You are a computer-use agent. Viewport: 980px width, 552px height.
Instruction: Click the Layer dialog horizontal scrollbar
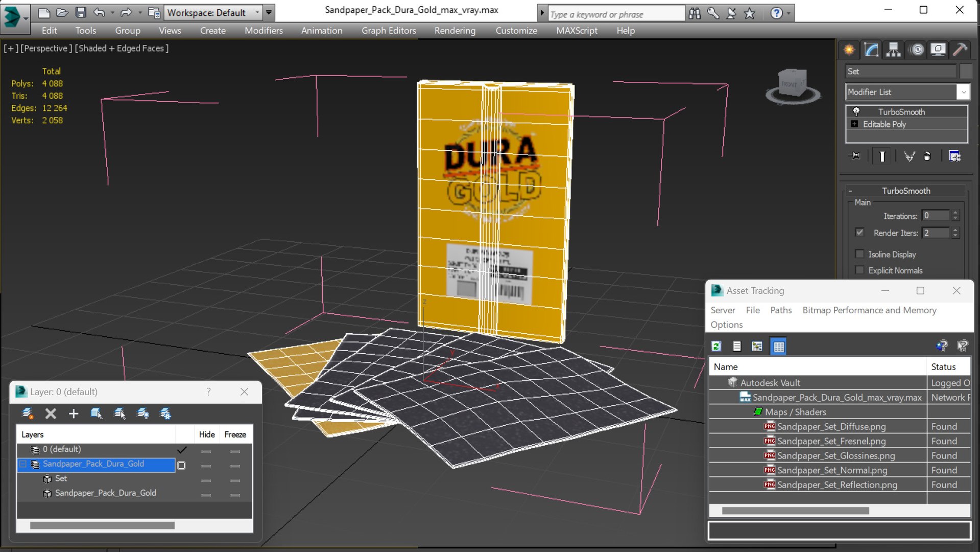[102, 525]
